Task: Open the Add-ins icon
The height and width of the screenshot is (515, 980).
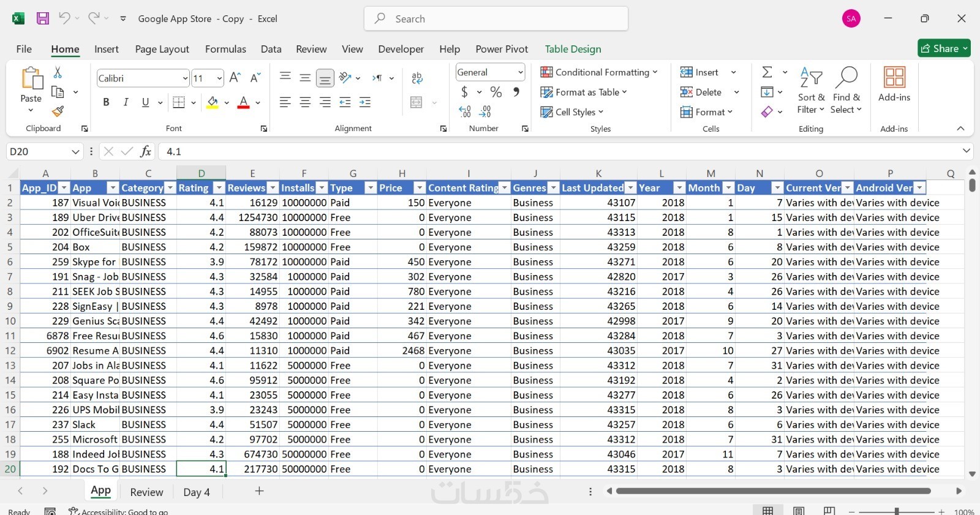Action: (894, 84)
